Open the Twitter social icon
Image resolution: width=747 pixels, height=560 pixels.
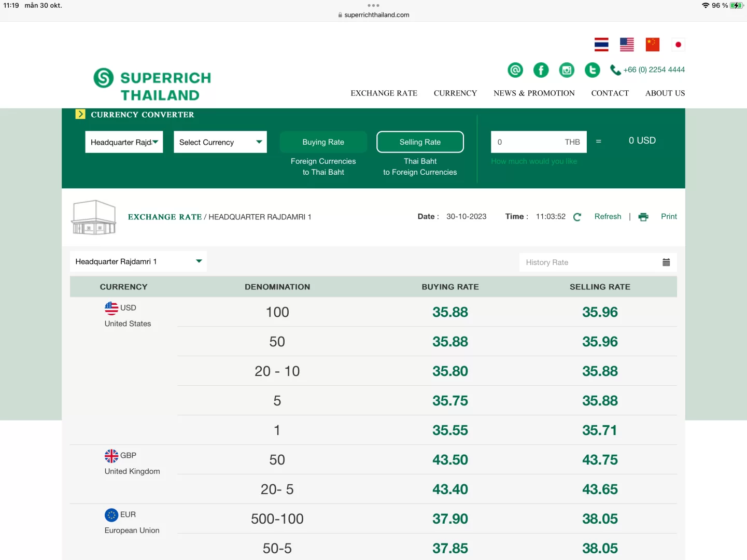pyautogui.click(x=592, y=70)
